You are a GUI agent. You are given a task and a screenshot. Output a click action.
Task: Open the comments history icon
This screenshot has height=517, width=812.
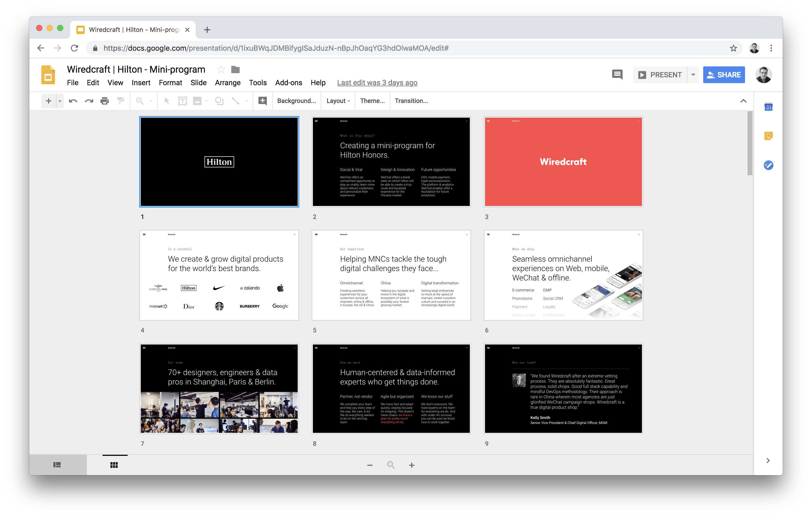[x=617, y=74]
